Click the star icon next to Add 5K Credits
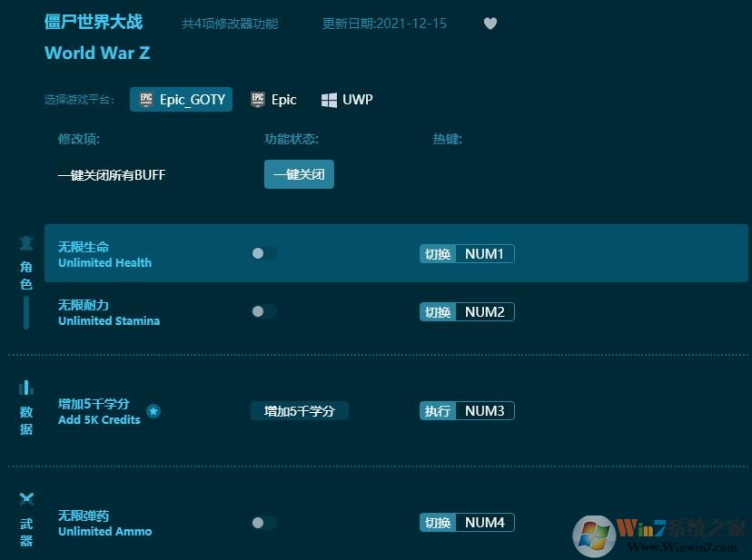Image resolution: width=752 pixels, height=560 pixels. click(x=153, y=411)
